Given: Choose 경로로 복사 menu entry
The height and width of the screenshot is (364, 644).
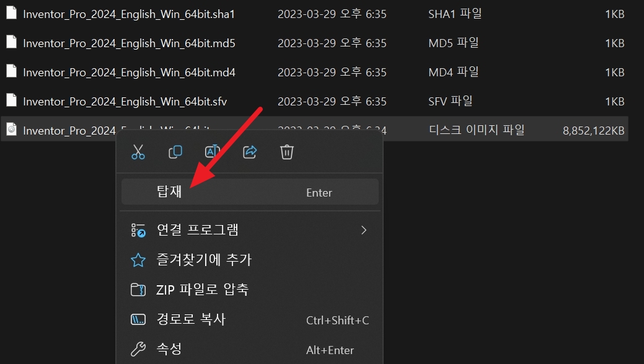Looking at the screenshot, I should pyautogui.click(x=250, y=319).
